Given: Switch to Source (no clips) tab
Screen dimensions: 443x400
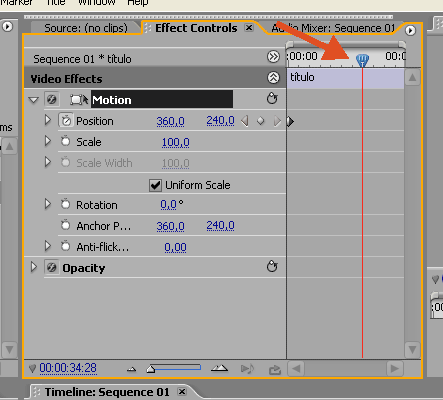Looking at the screenshot, I should tap(86, 28).
